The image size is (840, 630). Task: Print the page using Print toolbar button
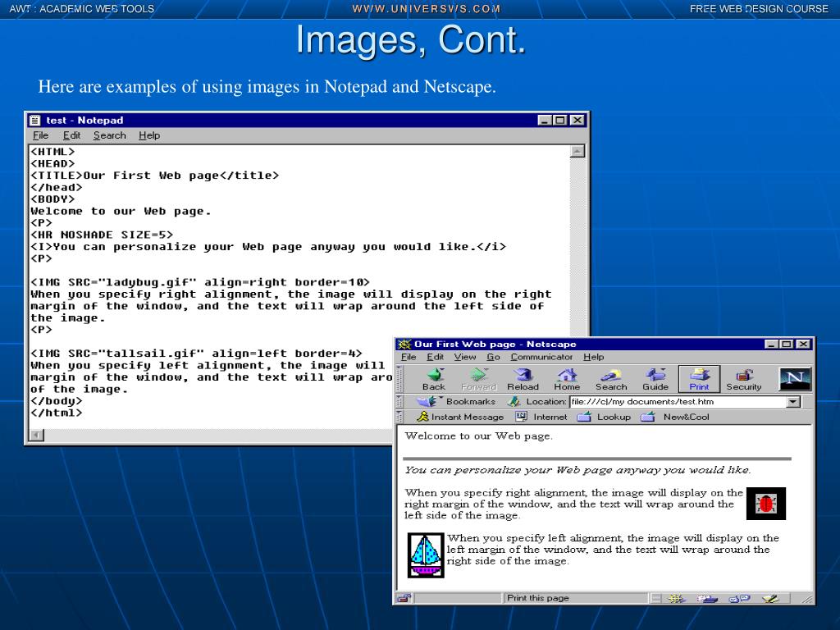pyautogui.click(x=699, y=379)
